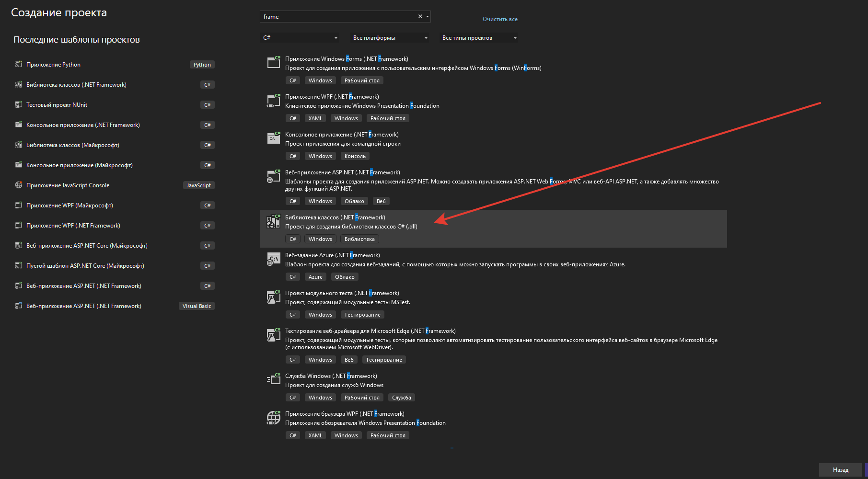Expand the Все платформы dropdown
This screenshot has height=479, width=868.
click(389, 37)
